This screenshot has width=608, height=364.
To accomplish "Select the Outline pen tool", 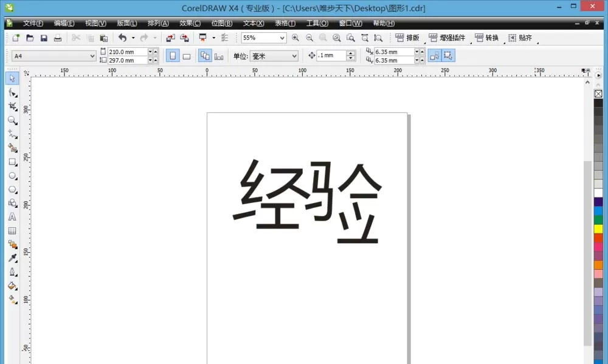I will (12, 272).
